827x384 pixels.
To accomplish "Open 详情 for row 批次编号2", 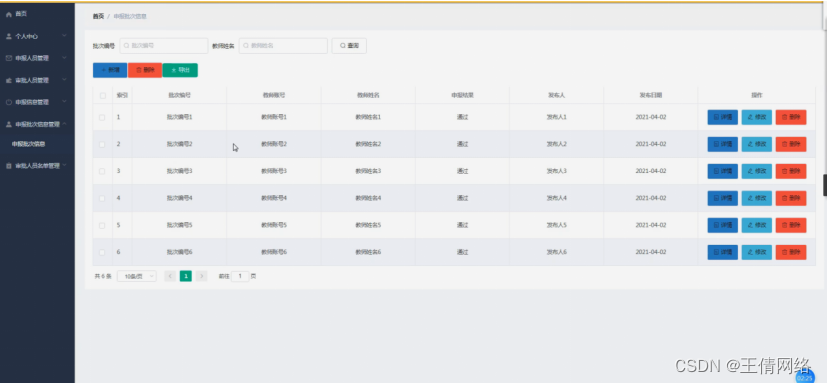I will tap(723, 144).
